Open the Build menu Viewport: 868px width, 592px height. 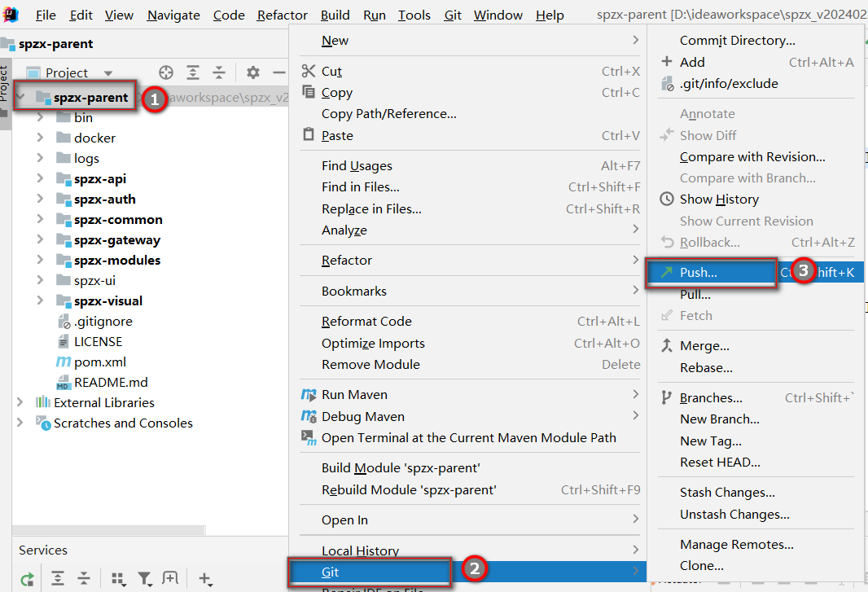point(335,15)
